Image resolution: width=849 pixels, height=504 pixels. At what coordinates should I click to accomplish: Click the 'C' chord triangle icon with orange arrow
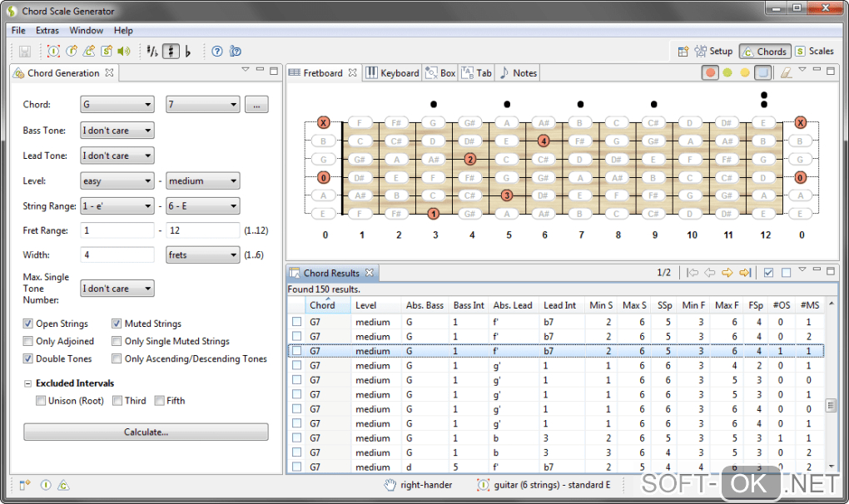pos(89,51)
